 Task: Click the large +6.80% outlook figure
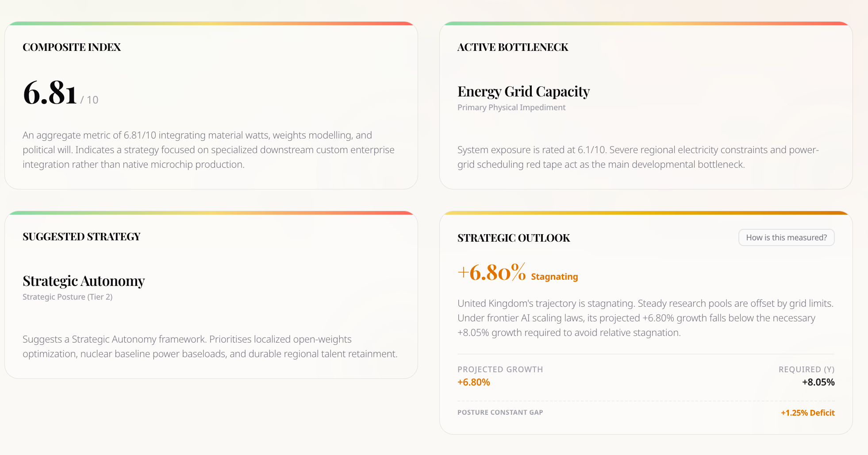492,272
